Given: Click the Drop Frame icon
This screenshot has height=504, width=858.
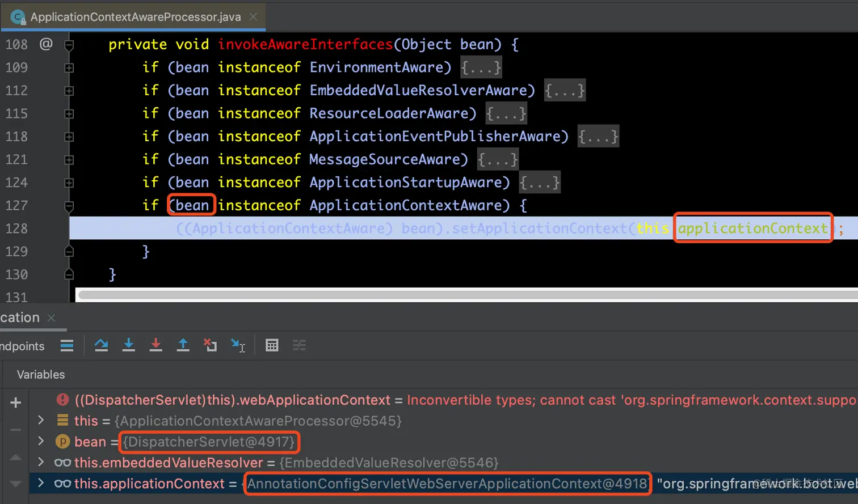Looking at the screenshot, I should click(x=210, y=345).
